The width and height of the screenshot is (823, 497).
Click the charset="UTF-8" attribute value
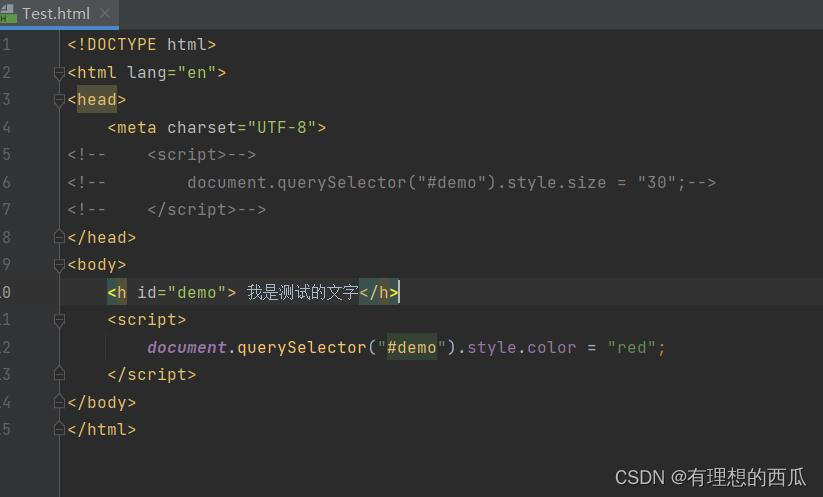click(281, 128)
